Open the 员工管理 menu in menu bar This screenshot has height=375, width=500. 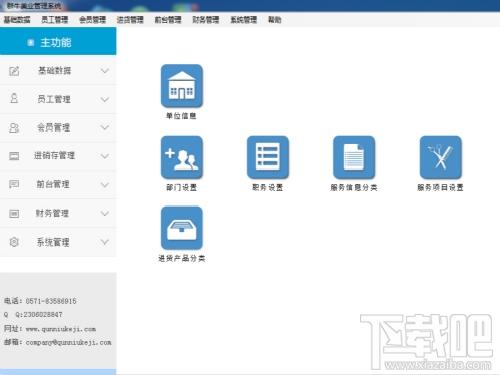(x=55, y=20)
